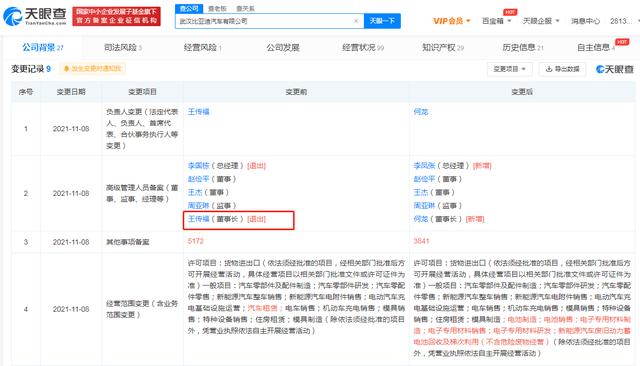Switch to the 司法风险 tab

(123, 47)
